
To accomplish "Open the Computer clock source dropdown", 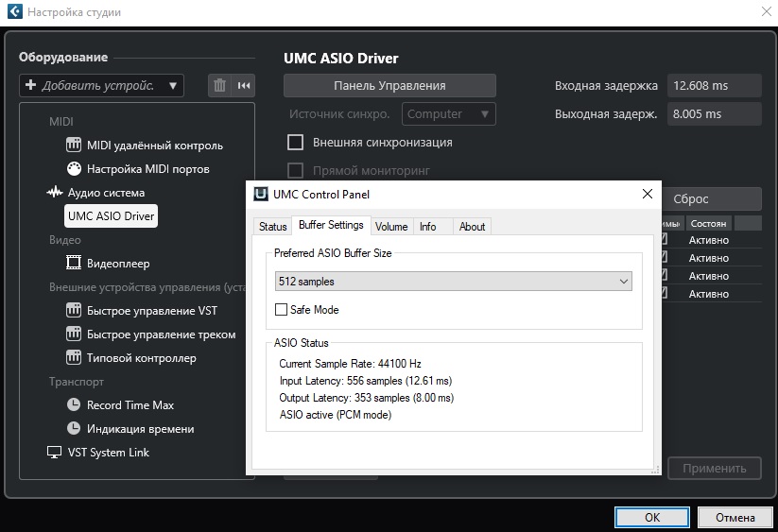I will tap(449, 114).
